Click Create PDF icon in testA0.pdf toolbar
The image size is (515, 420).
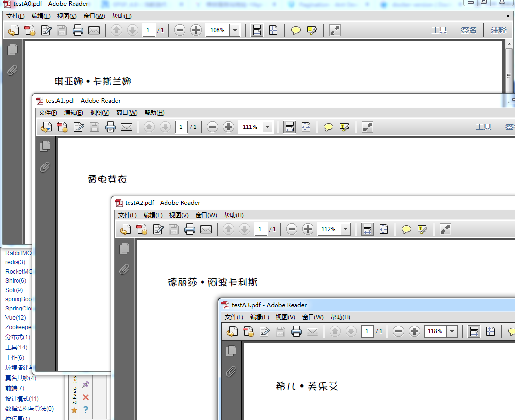[30, 30]
